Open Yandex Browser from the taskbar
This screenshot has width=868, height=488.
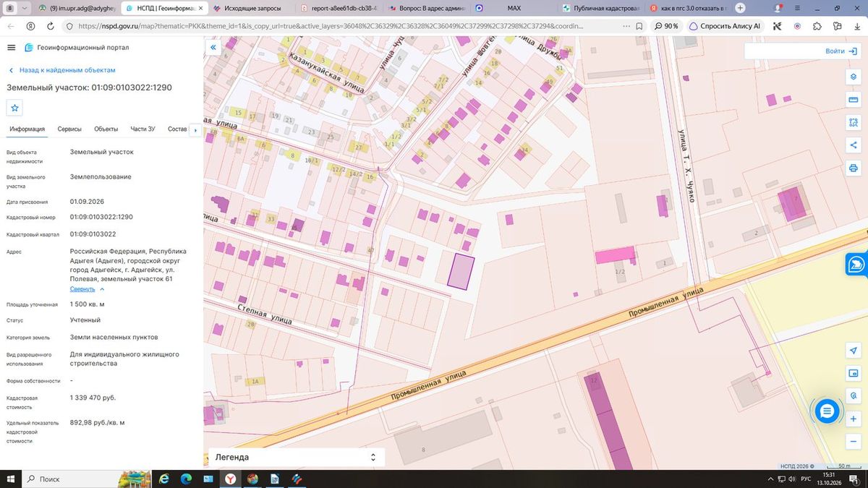pyautogui.click(x=229, y=479)
